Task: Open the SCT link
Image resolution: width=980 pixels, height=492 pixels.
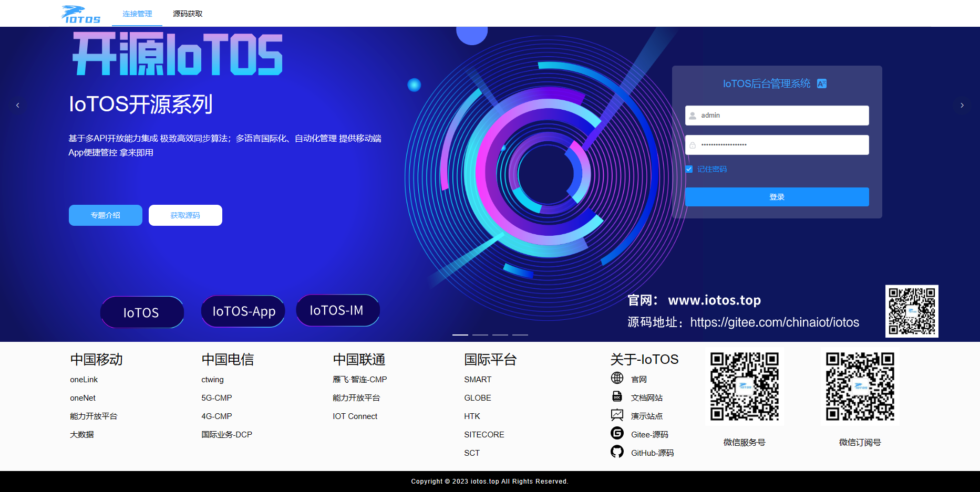Action: click(472, 453)
